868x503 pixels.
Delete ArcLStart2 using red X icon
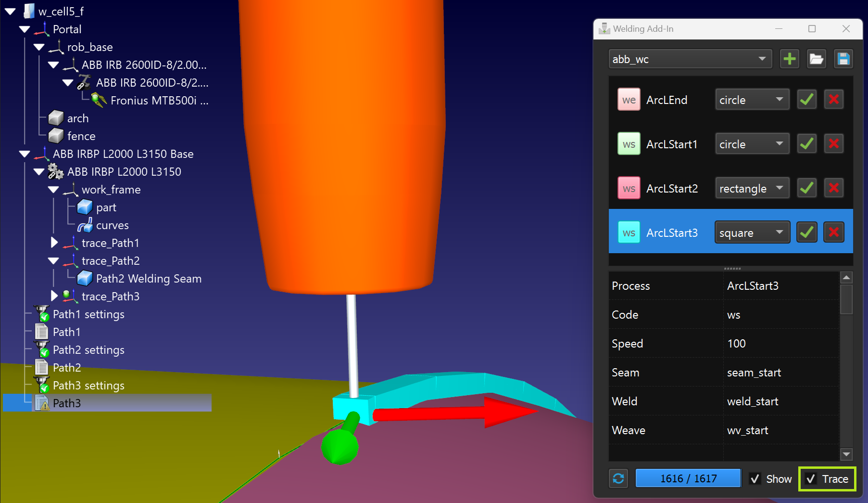coord(833,188)
